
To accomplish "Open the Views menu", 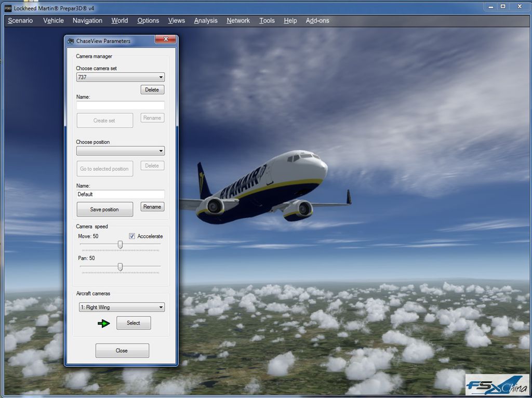I will pos(177,21).
